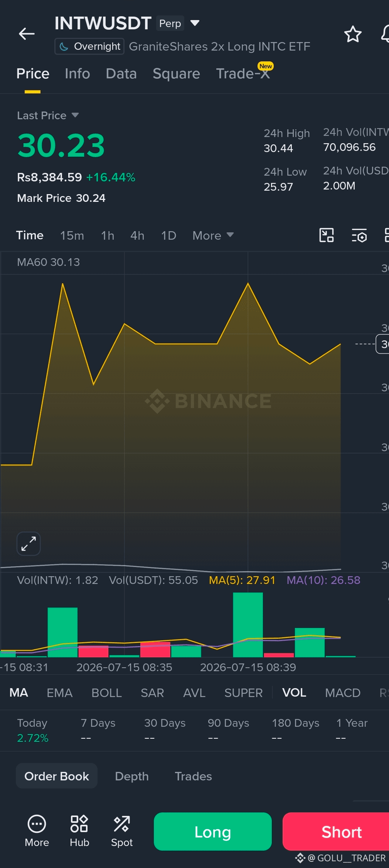The image size is (389, 868).
Task: Select the Time chart interval
Action: (30, 235)
